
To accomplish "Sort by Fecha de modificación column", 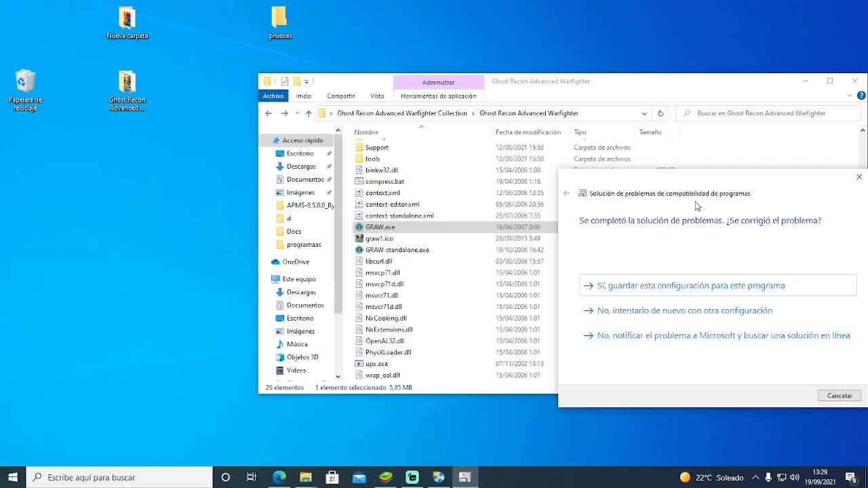I will [x=528, y=132].
